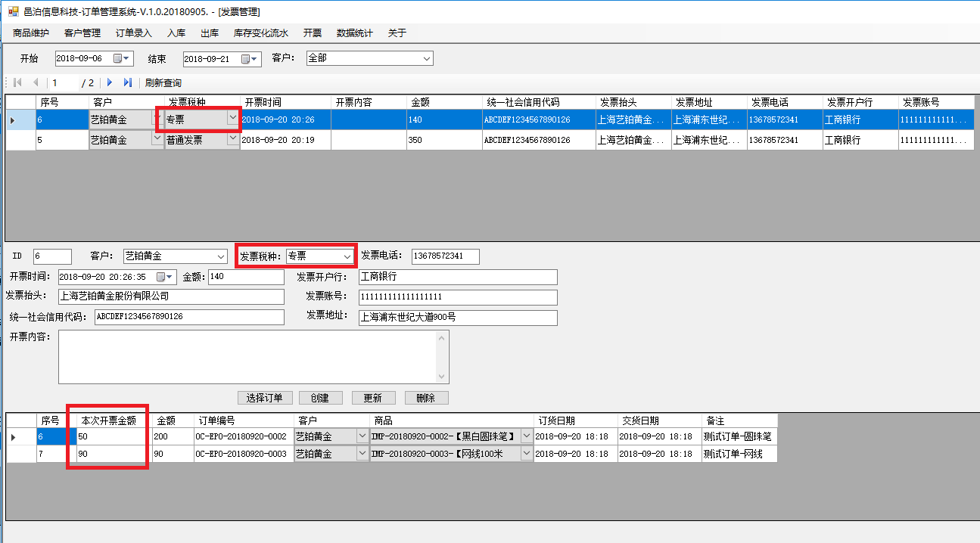Image resolution: width=980 pixels, height=543 pixels.
Task: Click the 选择订单 button
Action: [x=264, y=398]
